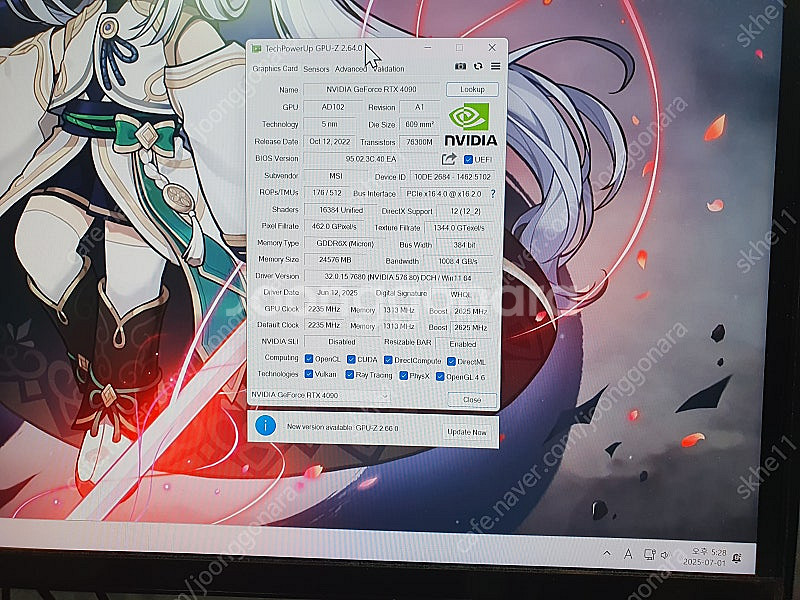Viewport: 800px width, 600px height.
Task: Click the input language indicator in taskbar
Action: (x=628, y=554)
